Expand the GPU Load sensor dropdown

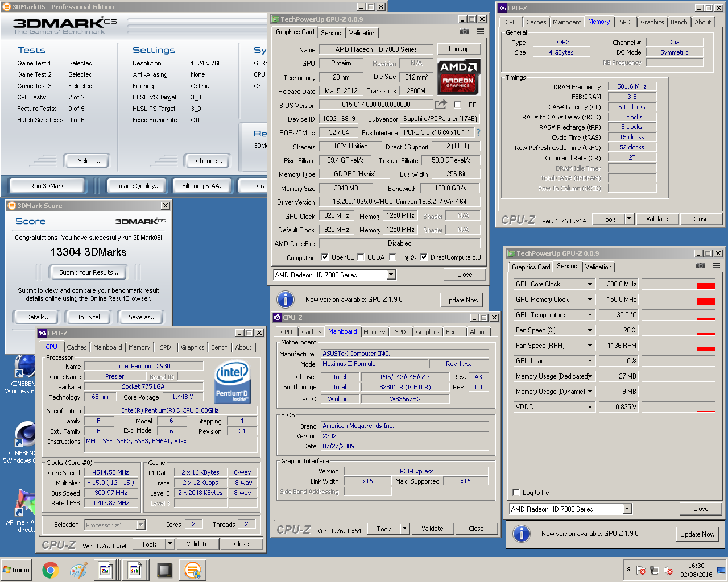coord(590,361)
